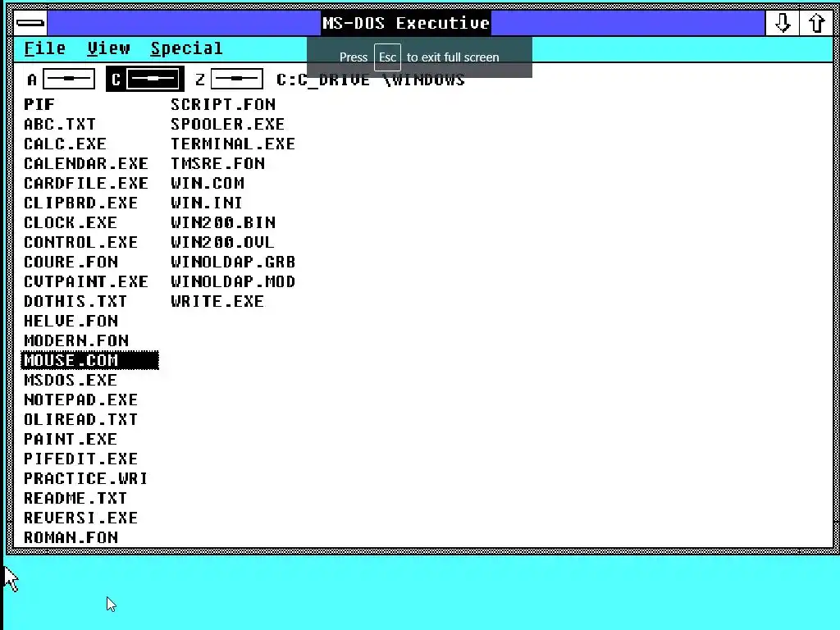Select WINOLDAP.GRB file
The height and width of the screenshot is (630, 840).
(233, 262)
